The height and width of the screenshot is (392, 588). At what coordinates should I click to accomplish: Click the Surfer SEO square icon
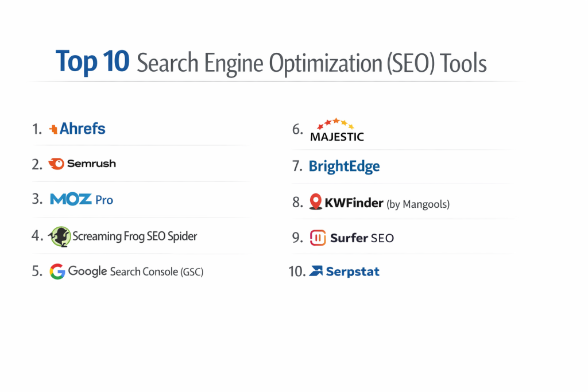[x=318, y=238]
